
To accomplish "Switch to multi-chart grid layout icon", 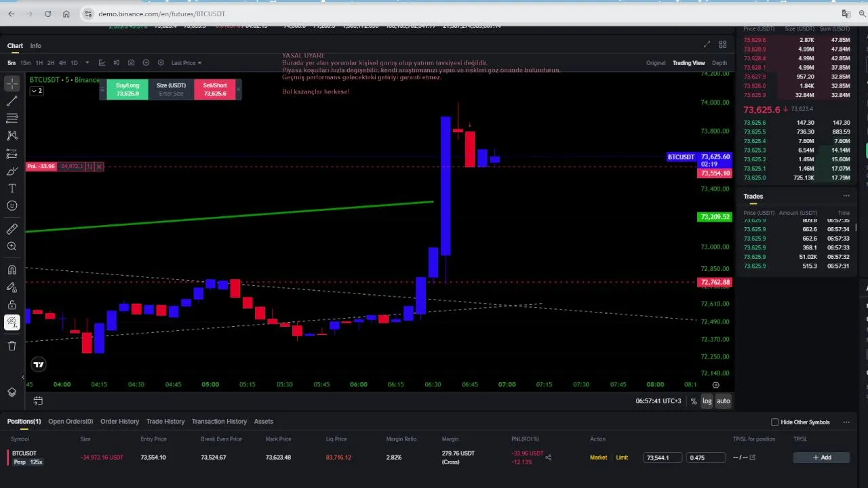I will pos(723,45).
